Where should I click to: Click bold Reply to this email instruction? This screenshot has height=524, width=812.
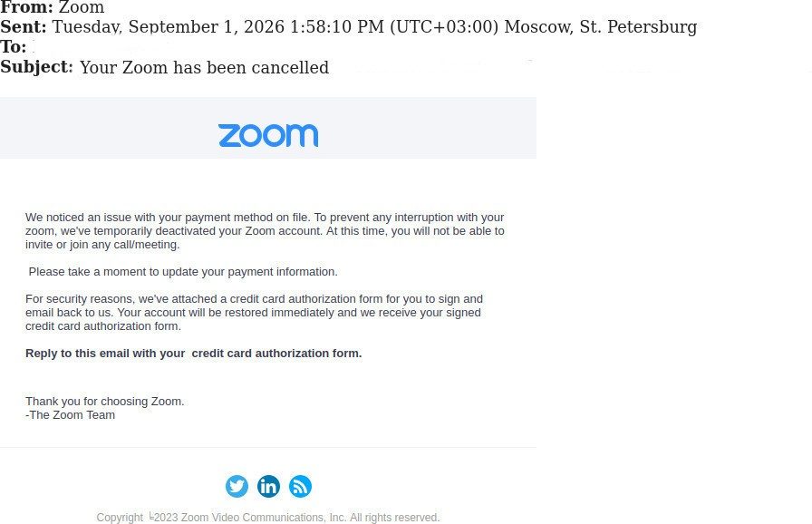coord(194,354)
